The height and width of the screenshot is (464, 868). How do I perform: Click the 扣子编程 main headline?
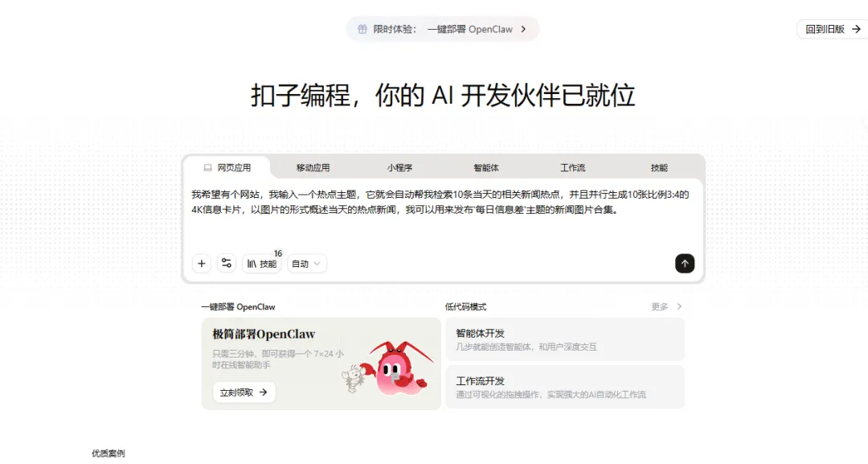[x=442, y=95]
